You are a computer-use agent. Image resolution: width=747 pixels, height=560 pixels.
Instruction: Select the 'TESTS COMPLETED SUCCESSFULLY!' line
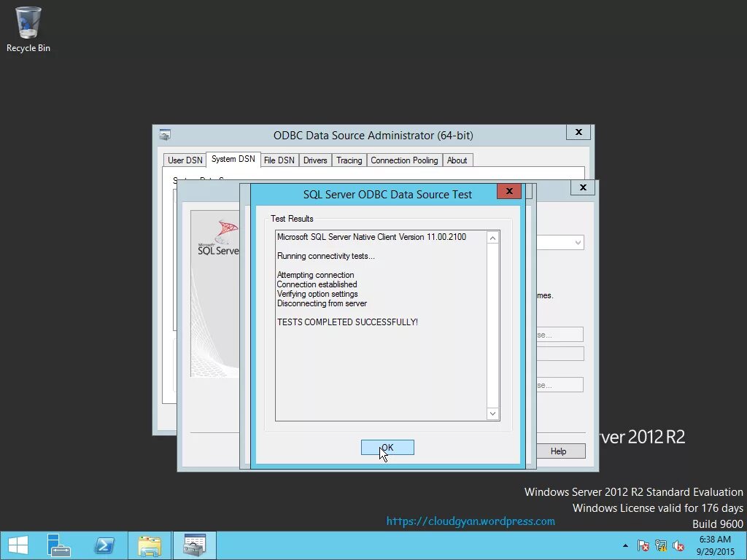(347, 322)
